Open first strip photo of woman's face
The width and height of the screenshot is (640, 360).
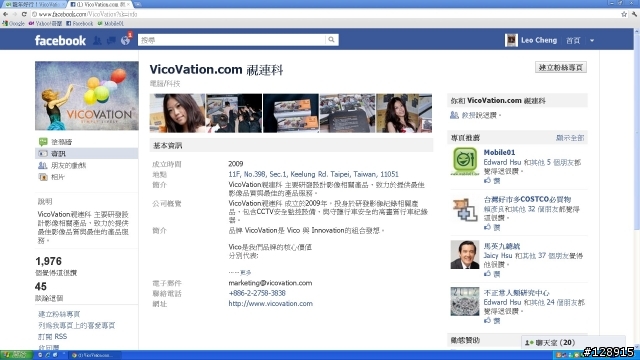177,113
